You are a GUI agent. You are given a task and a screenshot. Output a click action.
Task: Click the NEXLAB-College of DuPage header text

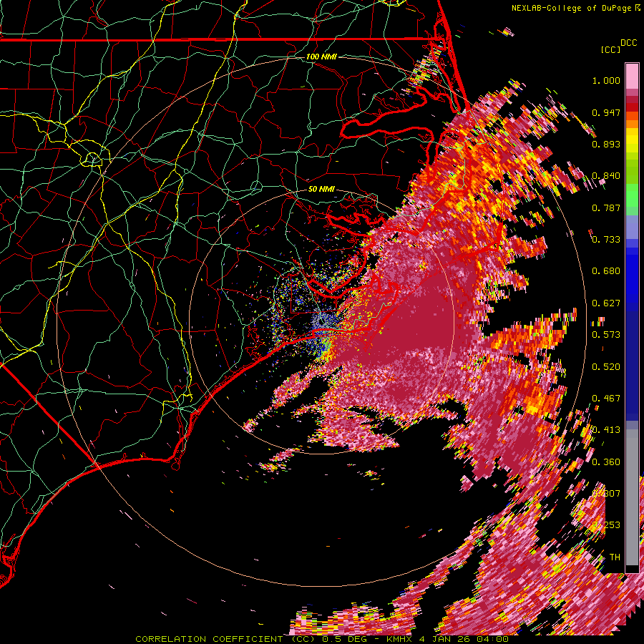coord(575,8)
